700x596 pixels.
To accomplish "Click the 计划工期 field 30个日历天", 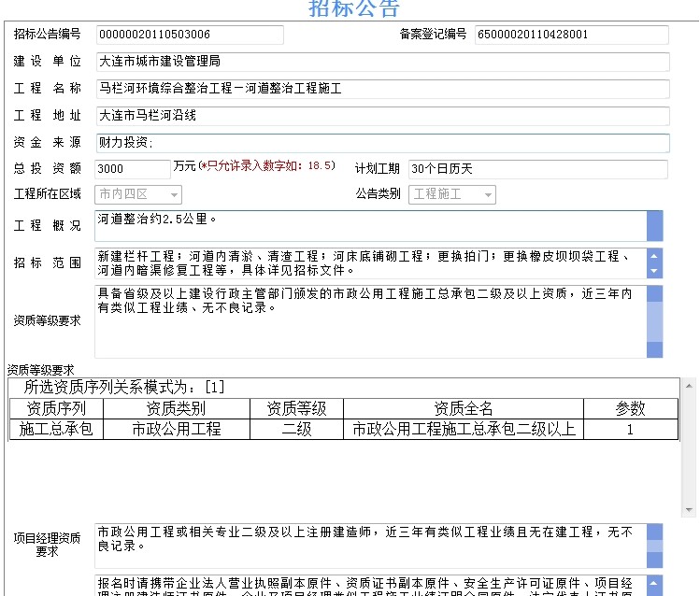I will click(x=538, y=169).
